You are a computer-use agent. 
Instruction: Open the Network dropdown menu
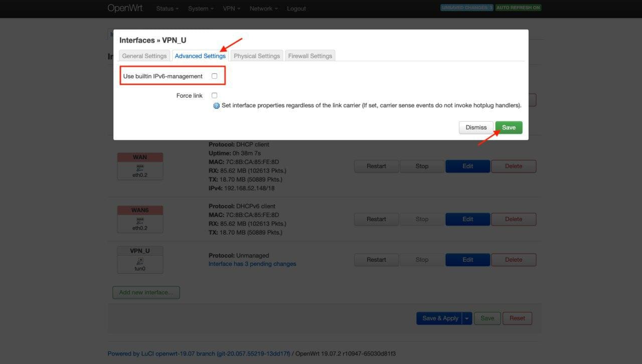(263, 9)
